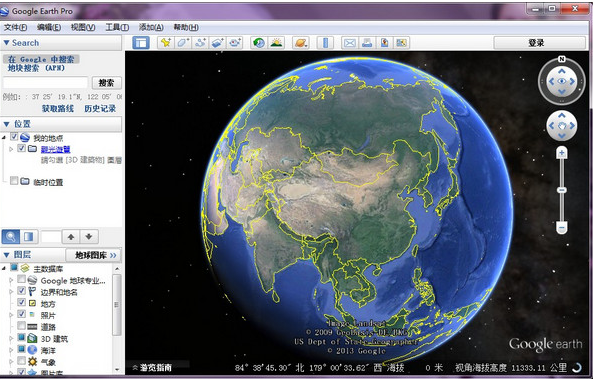The image size is (593, 379).
Task: Select the 在 Google 中搜索 tab
Action: pos(41,59)
